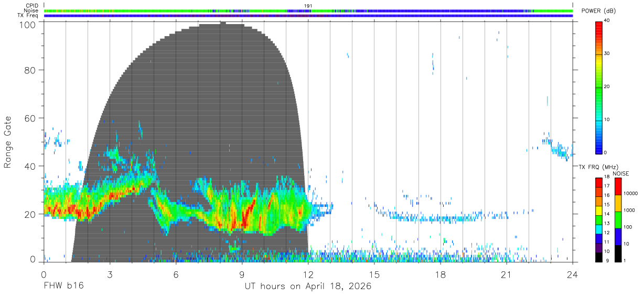Image resolution: width=644 pixels, height=297 pixels.
Task: Select the TX frequency color bar
Action: (599, 219)
